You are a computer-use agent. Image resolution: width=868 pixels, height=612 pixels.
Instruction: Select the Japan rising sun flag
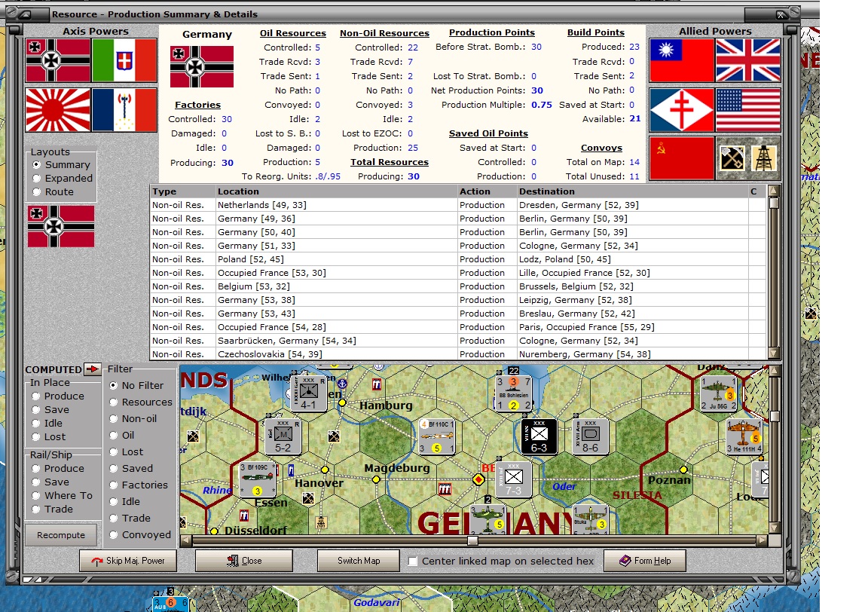click(x=58, y=109)
